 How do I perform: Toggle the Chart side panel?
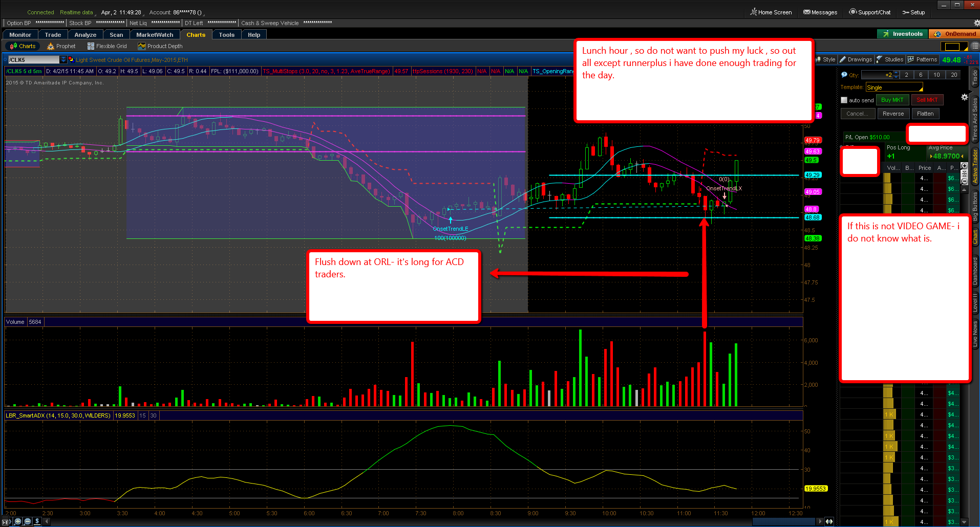[x=975, y=236]
